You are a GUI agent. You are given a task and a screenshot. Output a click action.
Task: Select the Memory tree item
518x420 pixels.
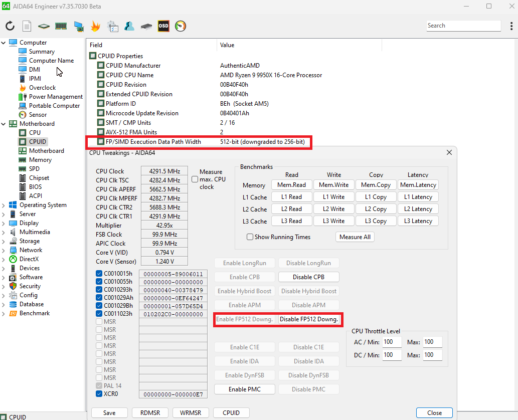click(x=40, y=160)
